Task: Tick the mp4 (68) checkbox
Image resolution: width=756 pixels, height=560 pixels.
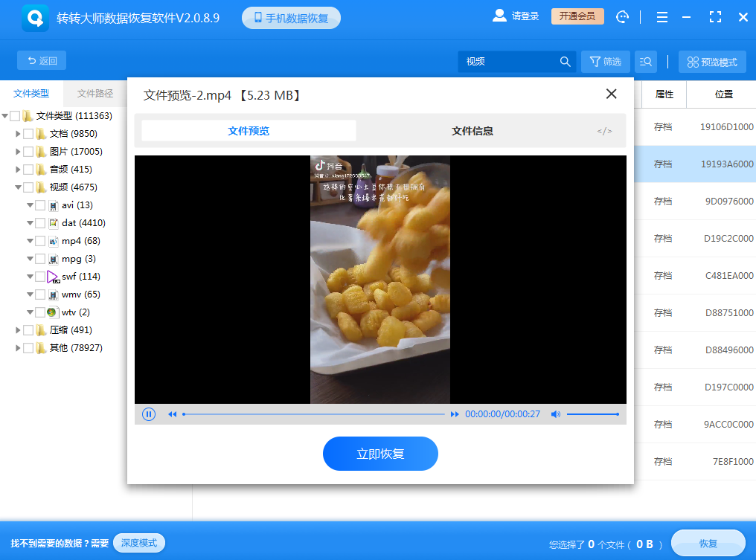Action: coord(40,241)
